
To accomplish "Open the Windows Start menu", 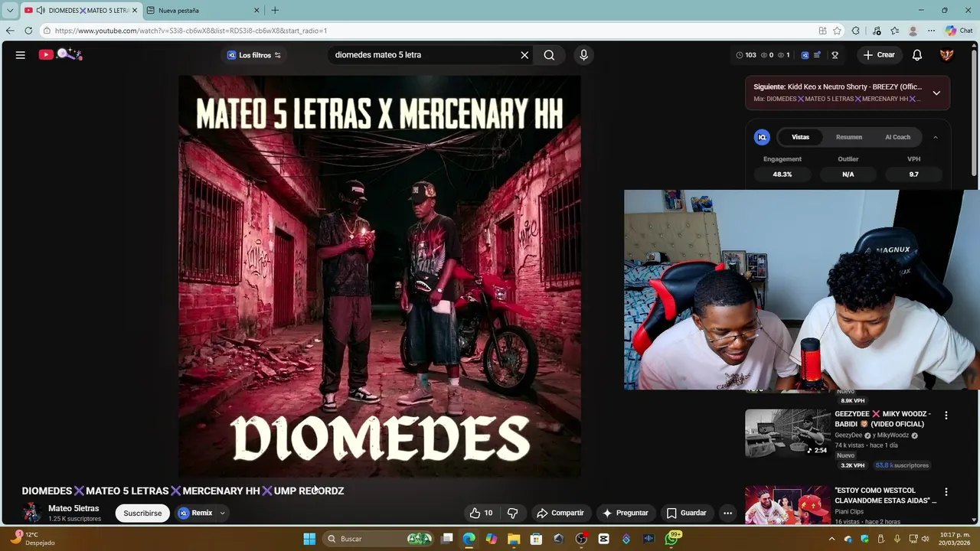I will click(x=309, y=539).
